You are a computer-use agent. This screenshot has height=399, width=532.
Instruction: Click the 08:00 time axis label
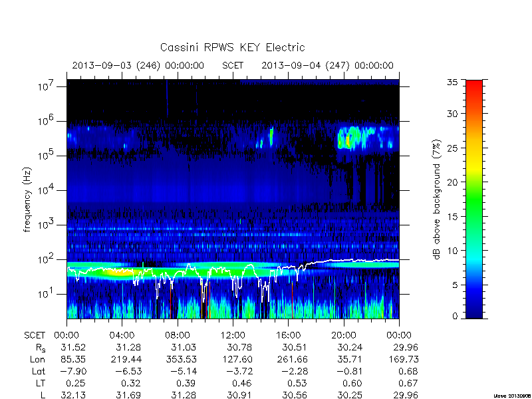tap(178, 336)
